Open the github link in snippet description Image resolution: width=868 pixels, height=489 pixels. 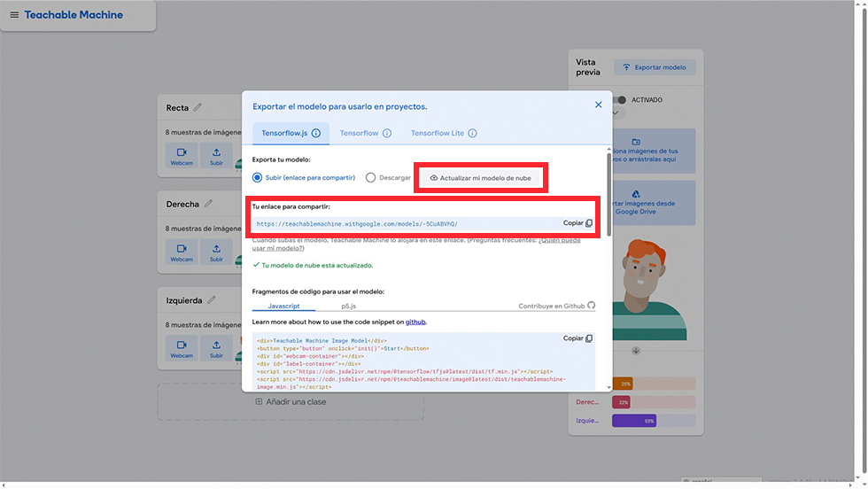point(415,322)
